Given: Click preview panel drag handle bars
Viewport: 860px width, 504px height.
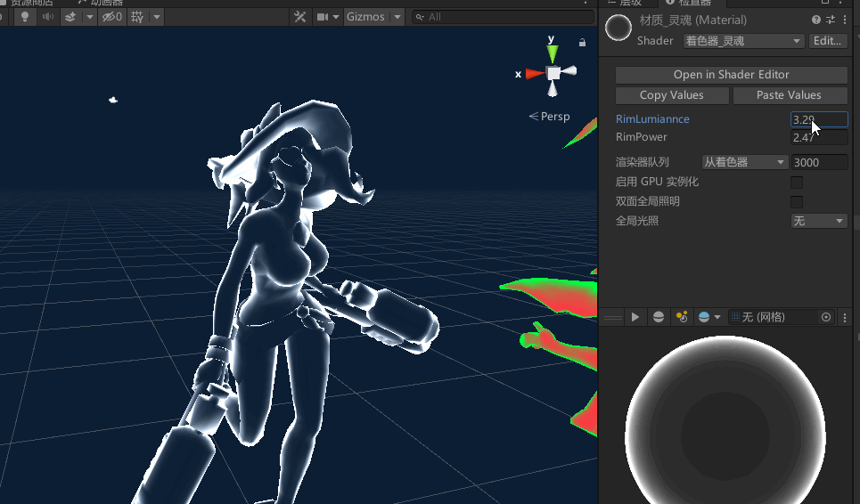Looking at the screenshot, I should pos(613,317).
